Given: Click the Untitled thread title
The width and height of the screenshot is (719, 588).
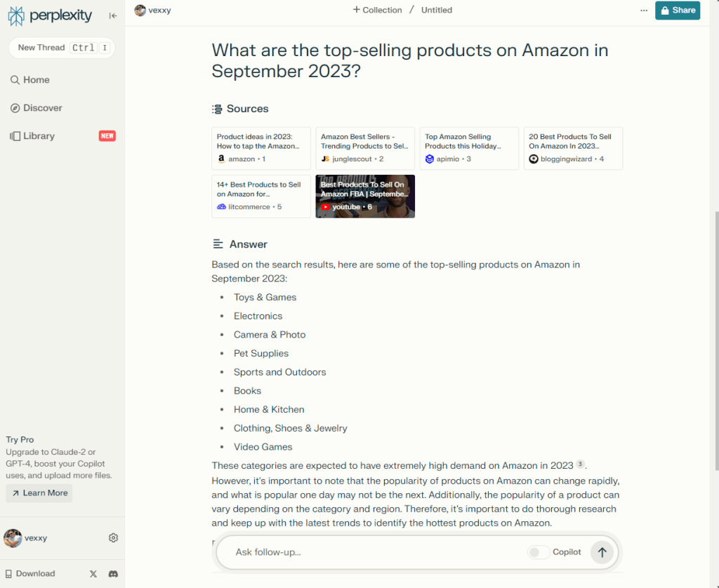Looking at the screenshot, I should 437,10.
